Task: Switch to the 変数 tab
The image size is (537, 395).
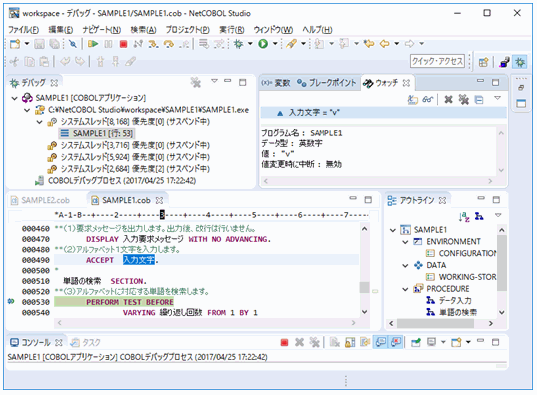Action: pos(276,83)
